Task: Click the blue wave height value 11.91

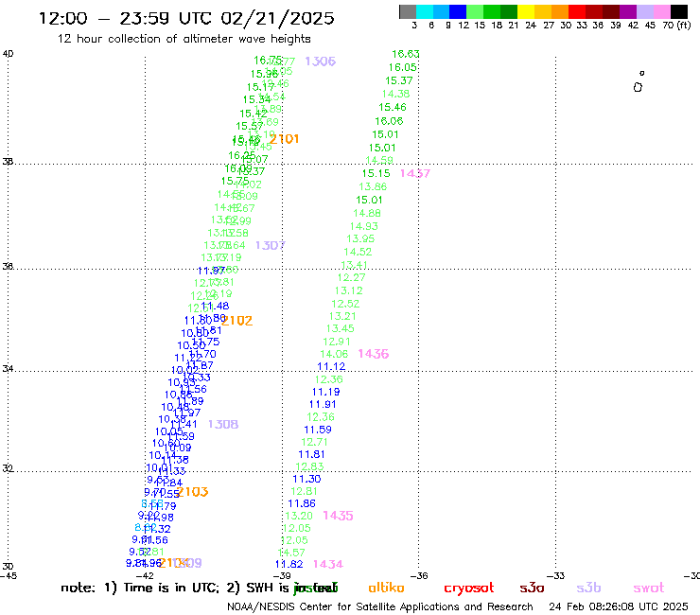Action: [323, 404]
